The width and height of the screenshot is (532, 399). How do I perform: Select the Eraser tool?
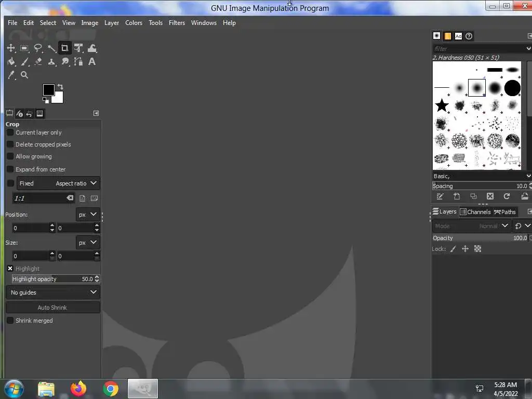[37, 62]
